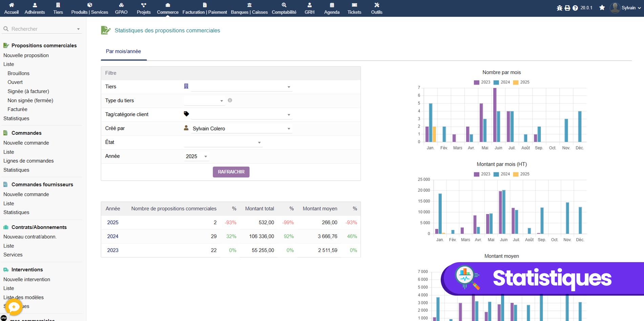Open the Adhérents module icon

pyautogui.click(x=35, y=5)
